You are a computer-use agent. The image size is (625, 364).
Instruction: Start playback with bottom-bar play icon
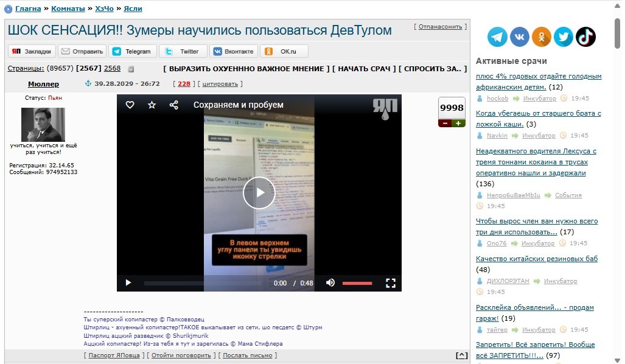coord(128,282)
